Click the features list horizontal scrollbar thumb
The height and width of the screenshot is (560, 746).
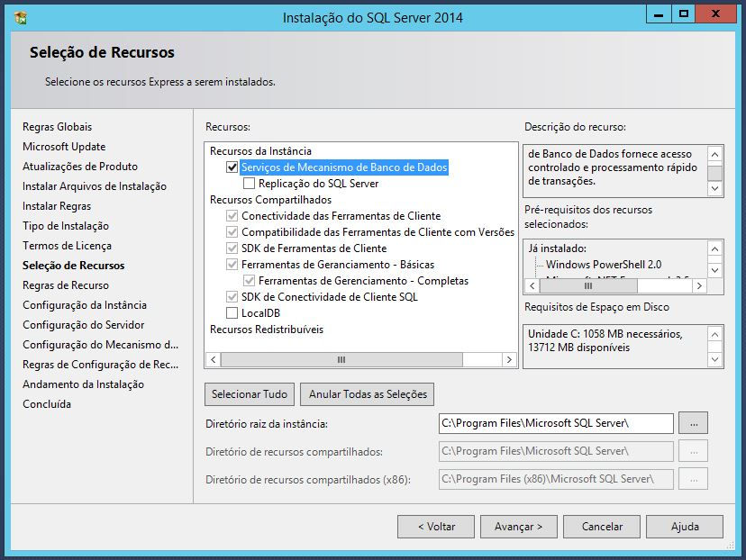click(x=341, y=360)
